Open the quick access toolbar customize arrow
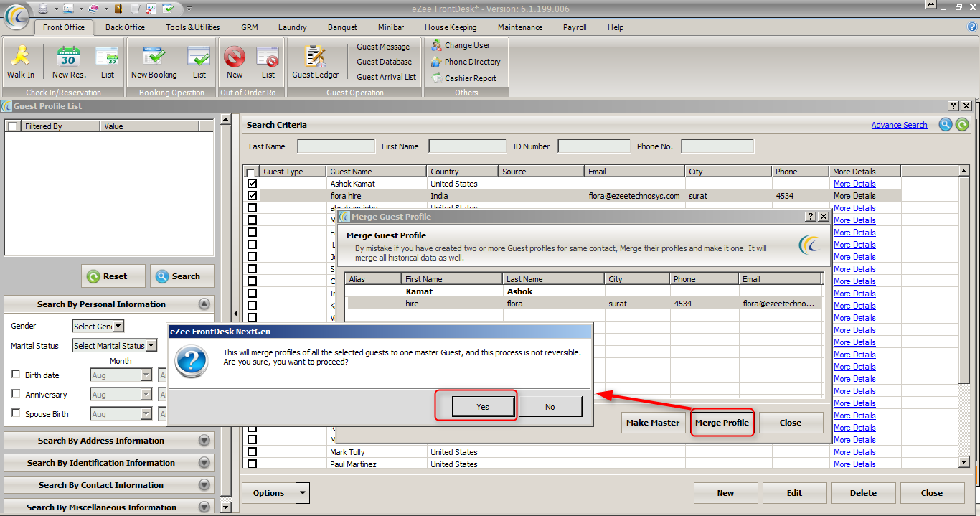The height and width of the screenshot is (516, 980). click(189, 9)
